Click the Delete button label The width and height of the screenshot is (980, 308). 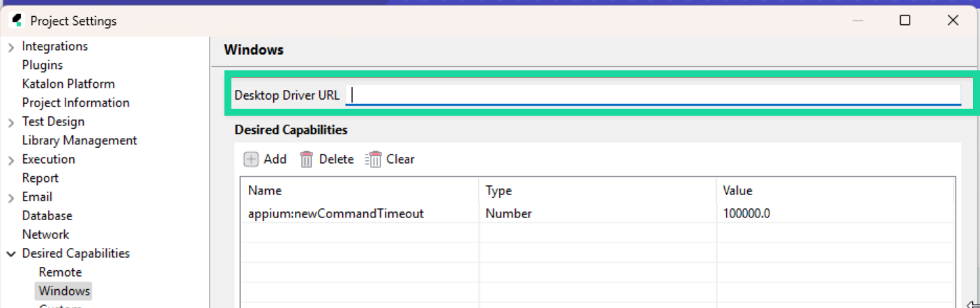[337, 159]
